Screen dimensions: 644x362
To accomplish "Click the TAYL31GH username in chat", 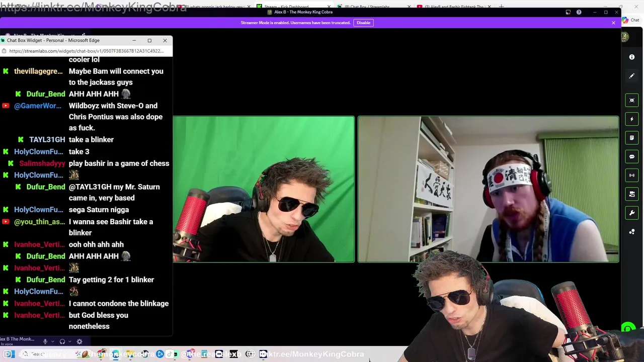I will (x=47, y=140).
